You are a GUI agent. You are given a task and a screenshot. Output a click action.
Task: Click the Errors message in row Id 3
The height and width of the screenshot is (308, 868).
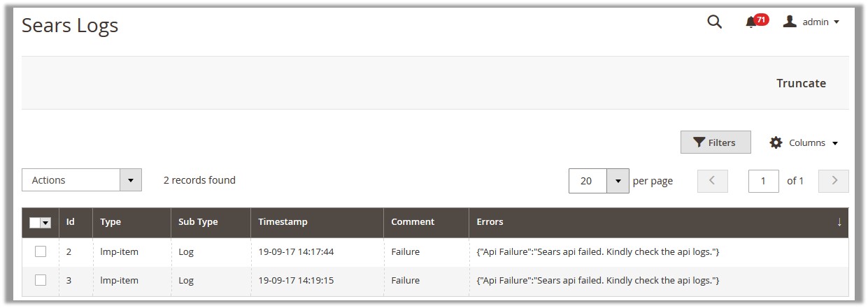point(598,280)
